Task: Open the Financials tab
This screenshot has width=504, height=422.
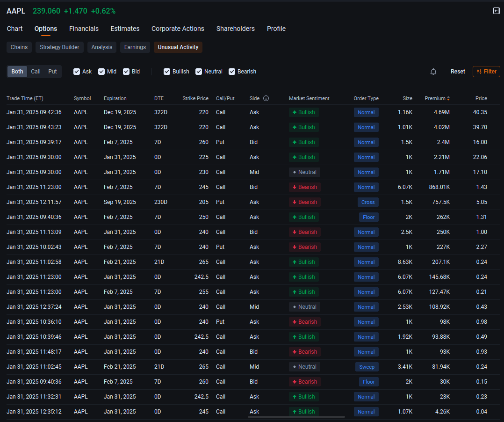Action: 84,29
